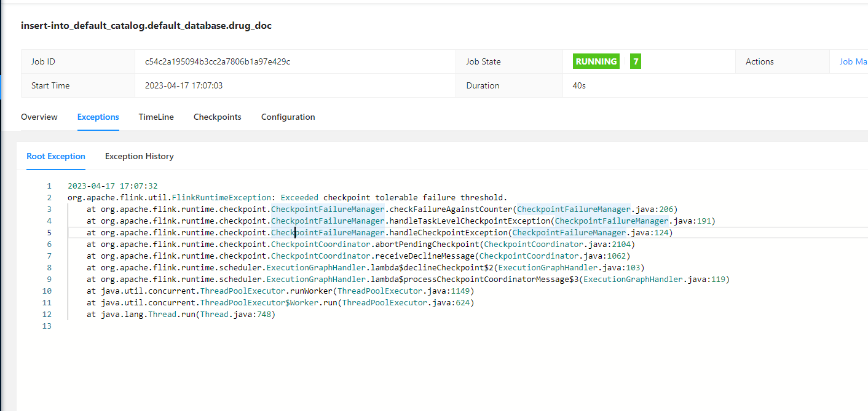Click the abortPendingCheckpoint stack trace line
Viewport: 868px width, 411px height.
coord(360,244)
